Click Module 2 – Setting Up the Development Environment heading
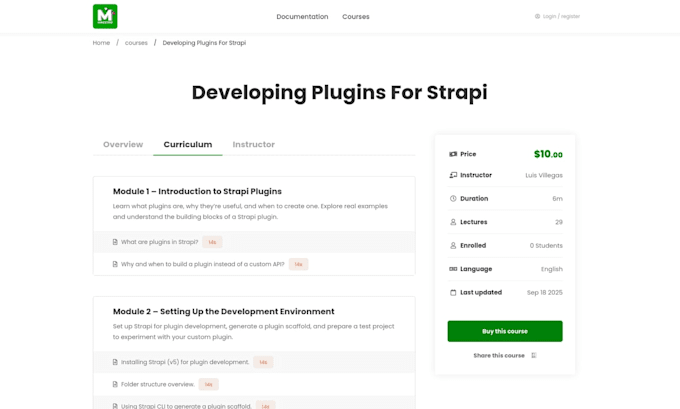 click(x=224, y=311)
